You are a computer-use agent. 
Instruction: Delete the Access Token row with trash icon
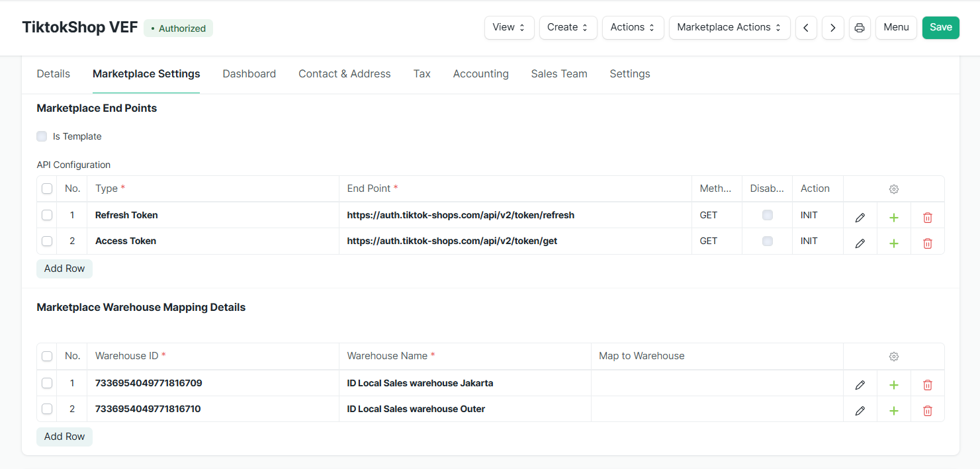click(x=928, y=243)
